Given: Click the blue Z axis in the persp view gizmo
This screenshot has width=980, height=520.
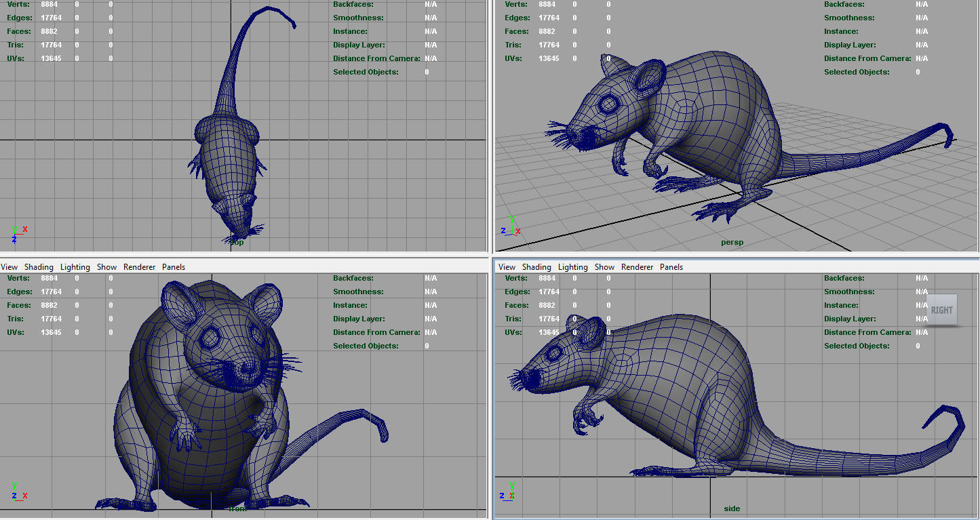Looking at the screenshot, I should coord(503,231).
